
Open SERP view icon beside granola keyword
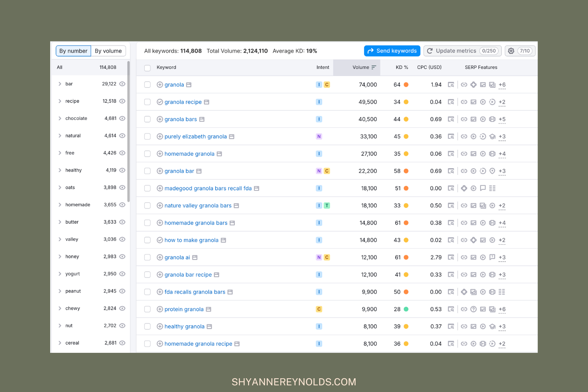click(189, 85)
